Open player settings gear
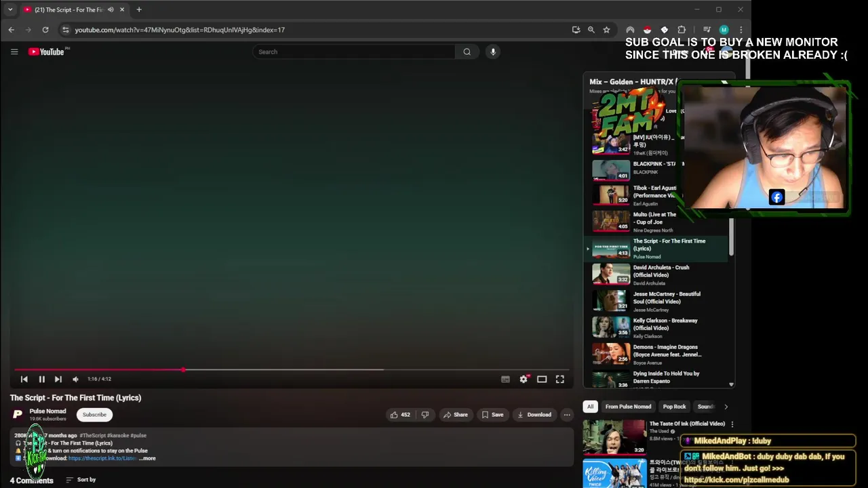 click(524, 380)
